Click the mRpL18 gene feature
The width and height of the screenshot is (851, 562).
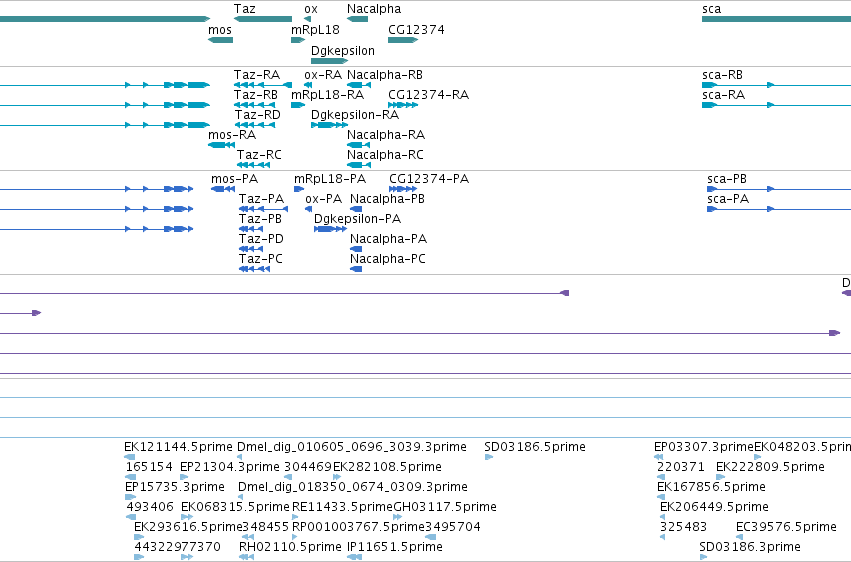[298, 40]
